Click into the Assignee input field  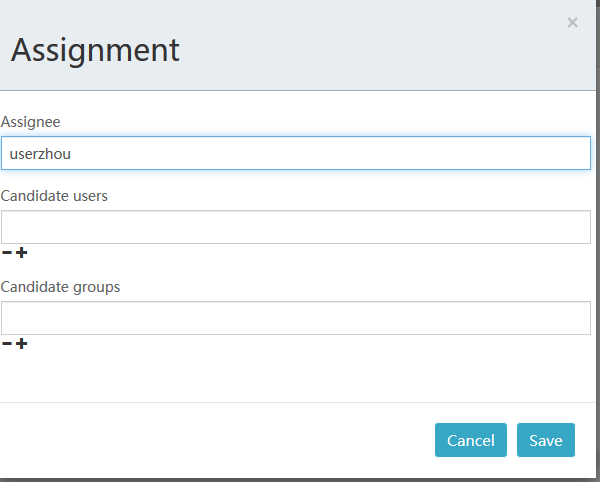pos(296,153)
